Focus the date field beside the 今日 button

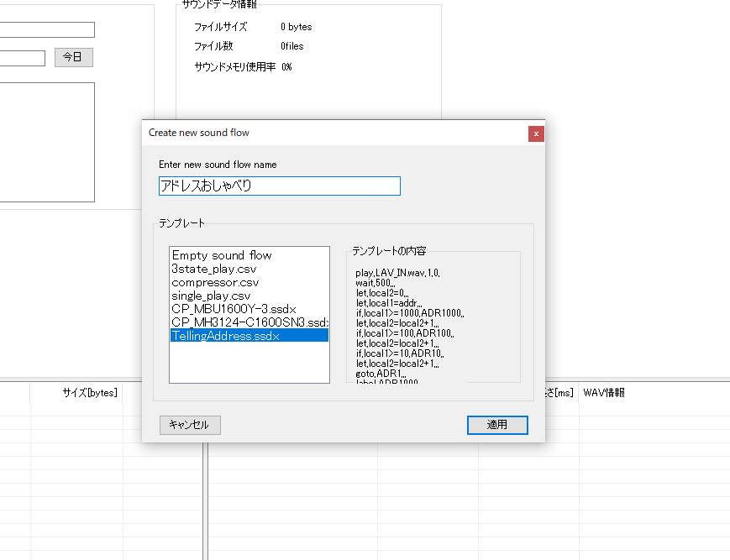(22, 58)
